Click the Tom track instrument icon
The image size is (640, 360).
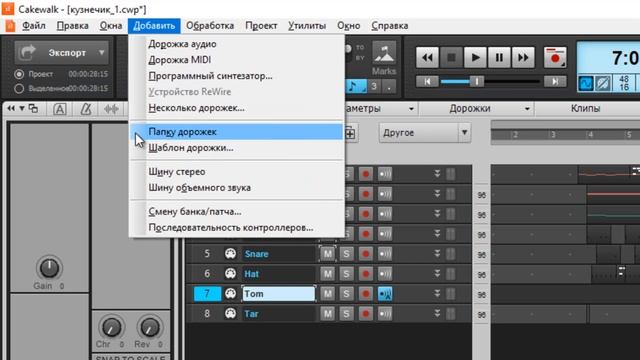tap(230, 293)
